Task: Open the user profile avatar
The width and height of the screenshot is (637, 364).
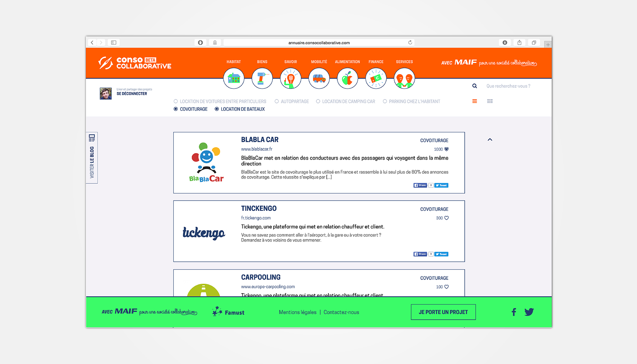Action: [105, 93]
